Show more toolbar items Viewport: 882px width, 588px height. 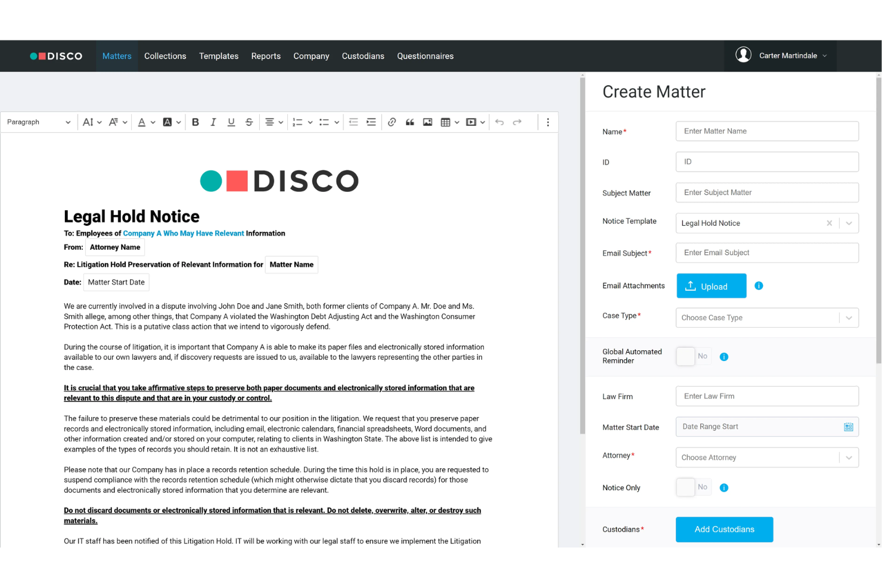click(x=548, y=122)
